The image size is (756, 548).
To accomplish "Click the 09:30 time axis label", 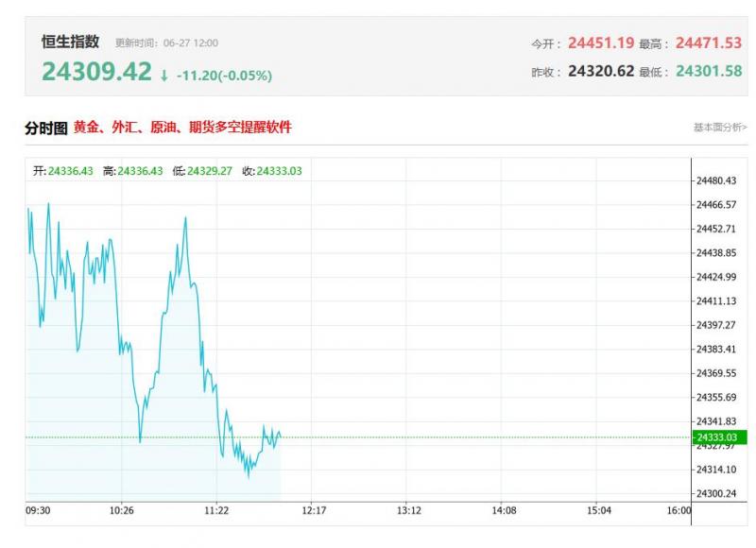I will tap(38, 510).
